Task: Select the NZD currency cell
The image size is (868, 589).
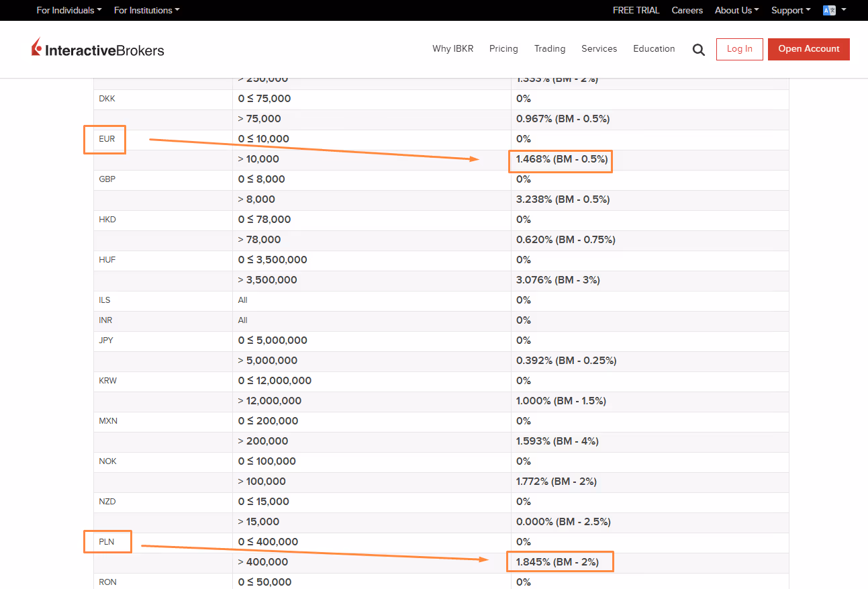Action: pos(163,502)
